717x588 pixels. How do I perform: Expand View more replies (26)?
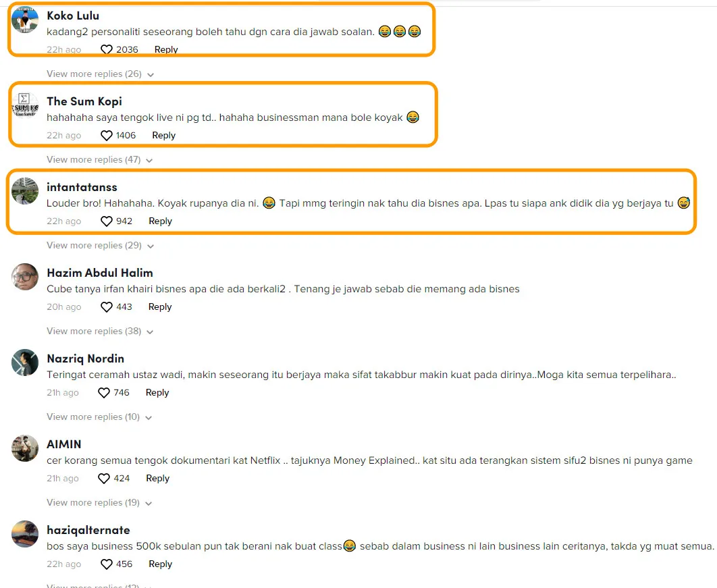[99, 74]
